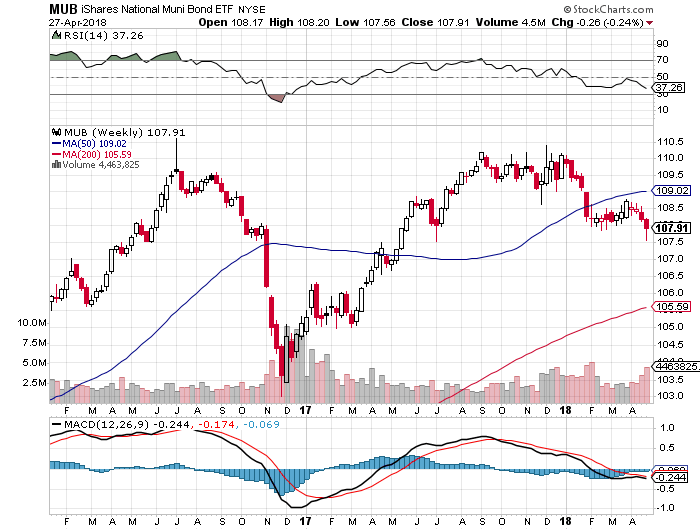Click the red down arrow after Chg
The width and height of the screenshot is (700, 530).
(649, 23)
